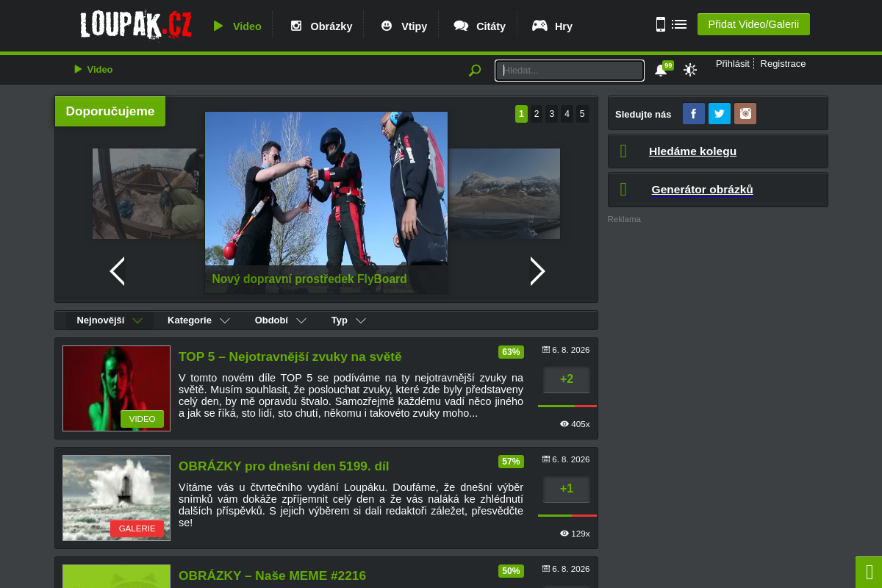Viewport: 882px width, 588px height.
Task: Click calendar icon on MEME #2216 date
Action: [x=546, y=569]
